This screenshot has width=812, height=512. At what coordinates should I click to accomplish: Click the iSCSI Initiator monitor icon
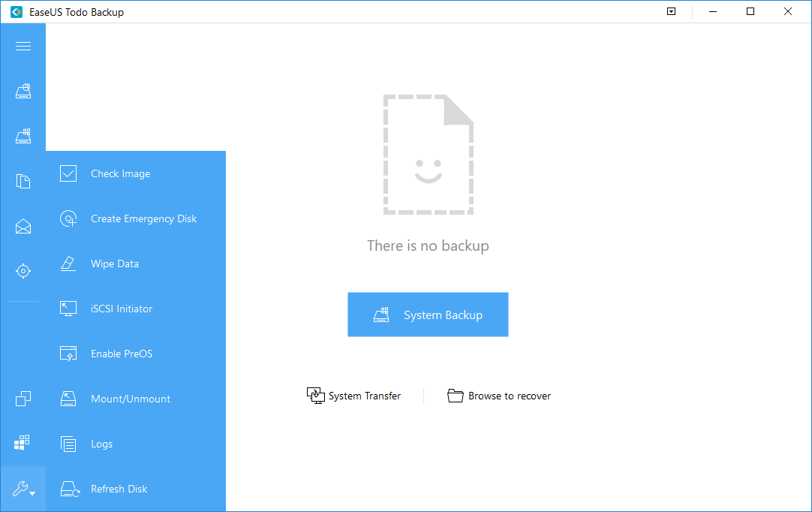tap(68, 309)
